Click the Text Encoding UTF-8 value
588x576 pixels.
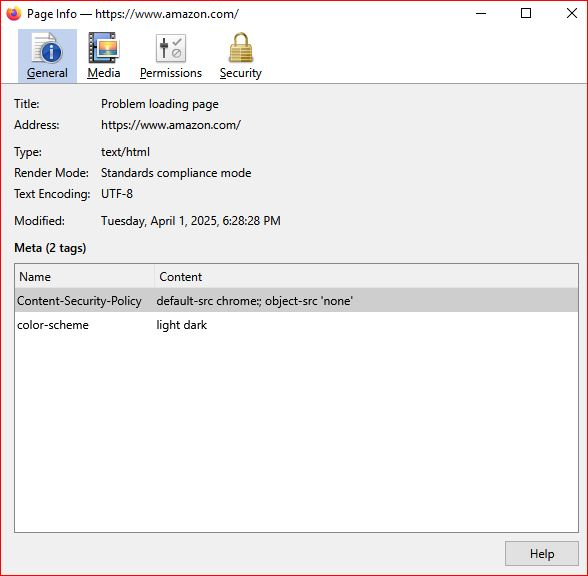(117, 194)
